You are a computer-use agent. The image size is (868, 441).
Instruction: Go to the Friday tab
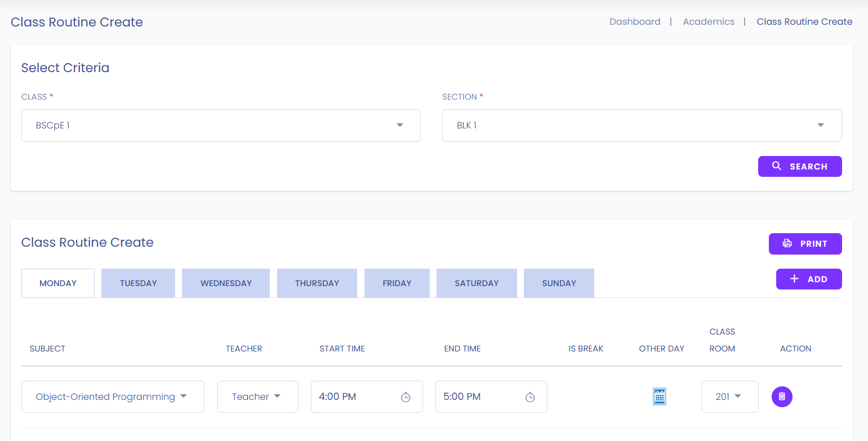click(x=397, y=283)
